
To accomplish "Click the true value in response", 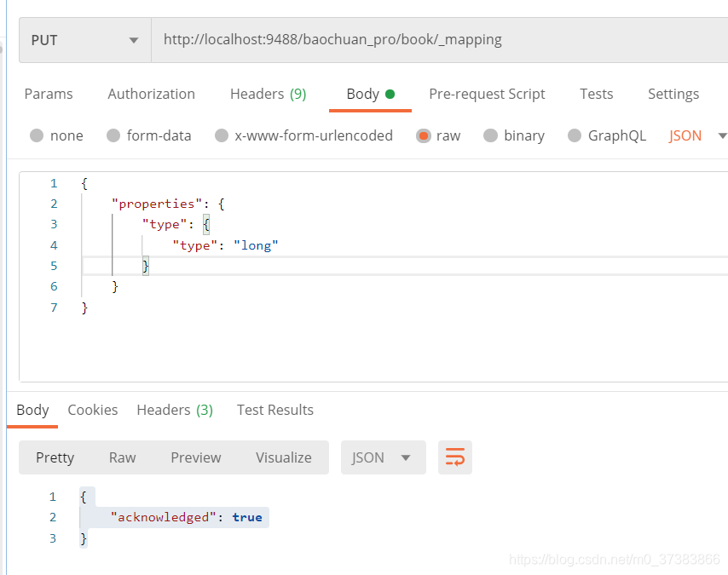I will click(247, 517).
